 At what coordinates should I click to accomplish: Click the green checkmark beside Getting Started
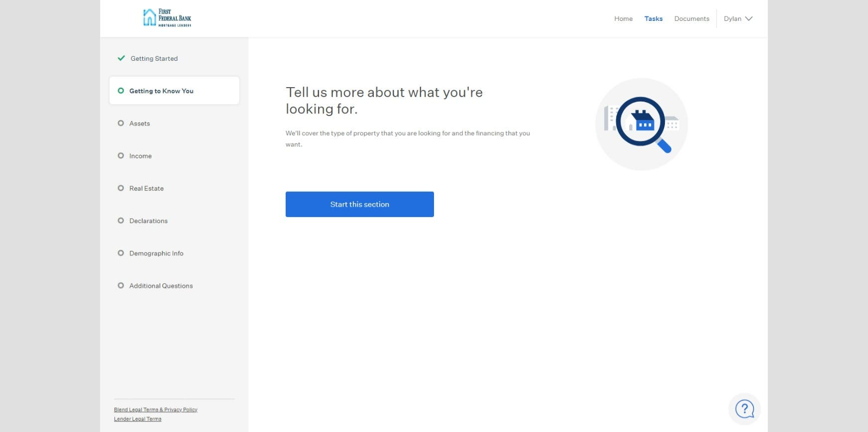pyautogui.click(x=121, y=58)
